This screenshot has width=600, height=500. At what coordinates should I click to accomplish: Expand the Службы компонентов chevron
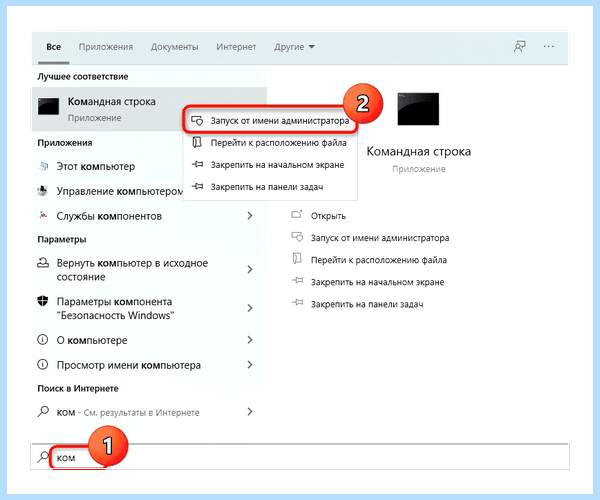[x=250, y=216]
